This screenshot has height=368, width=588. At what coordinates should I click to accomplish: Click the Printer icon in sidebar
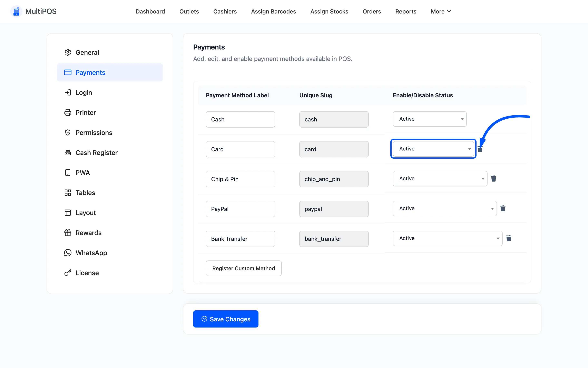coord(68,112)
